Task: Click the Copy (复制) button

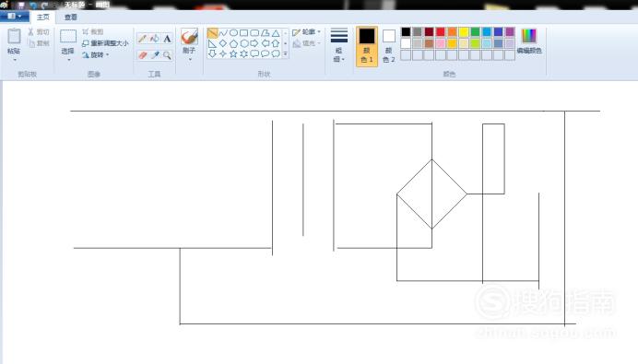Action: point(40,43)
